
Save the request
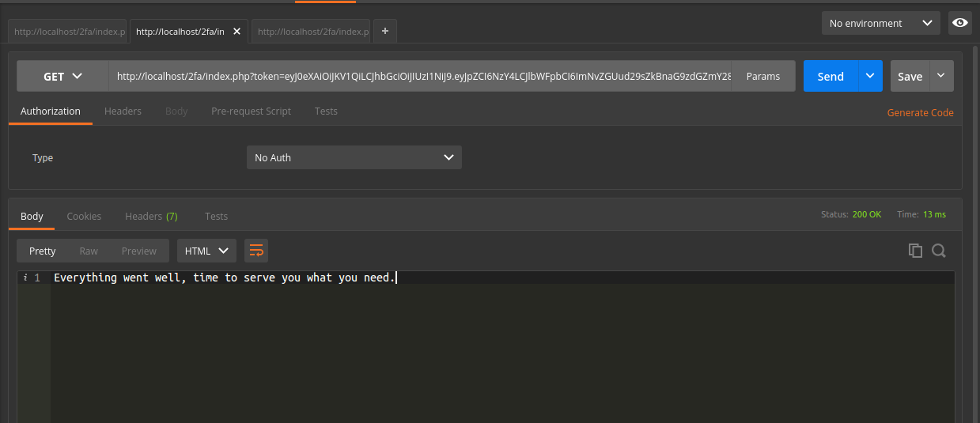(910, 76)
